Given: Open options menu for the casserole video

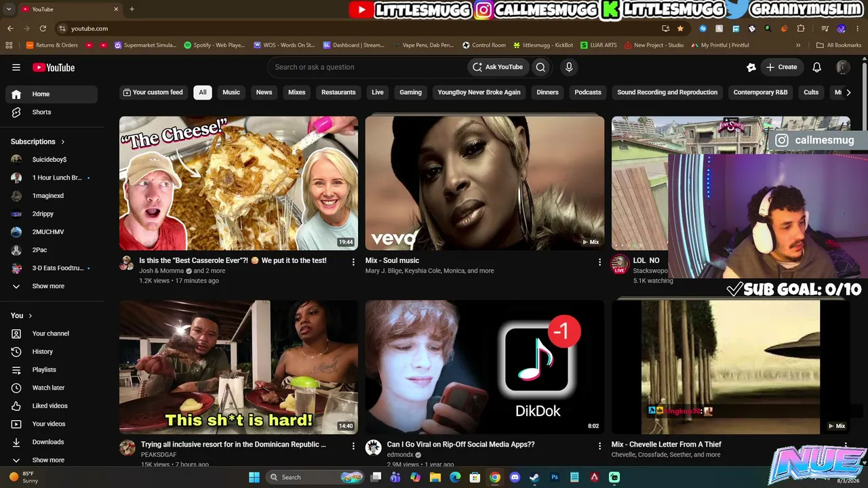Looking at the screenshot, I should click(353, 262).
